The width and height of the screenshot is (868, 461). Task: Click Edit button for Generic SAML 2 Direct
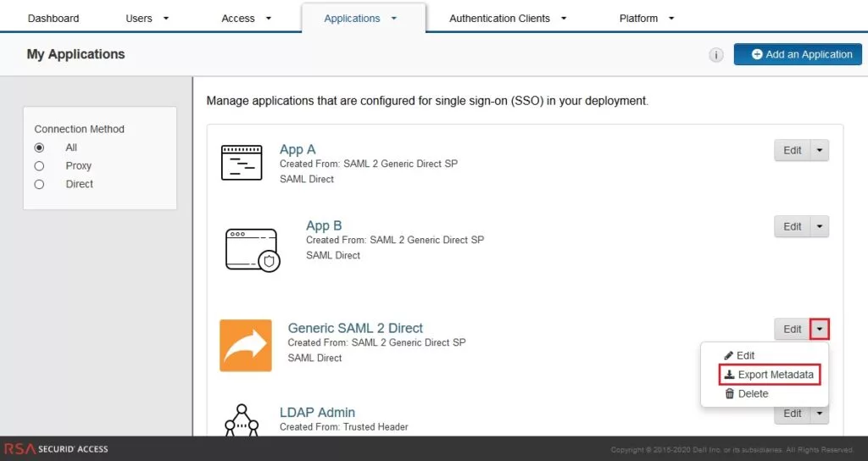[x=793, y=330]
